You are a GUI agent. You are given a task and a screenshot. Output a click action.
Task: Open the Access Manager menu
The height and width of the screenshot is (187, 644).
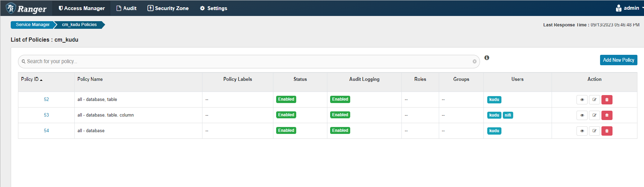point(81,8)
